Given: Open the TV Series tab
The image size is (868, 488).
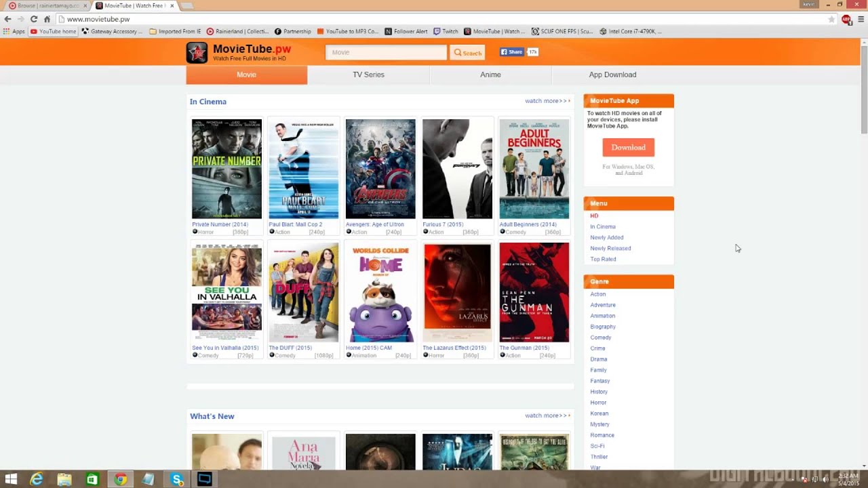Looking at the screenshot, I should coord(368,75).
